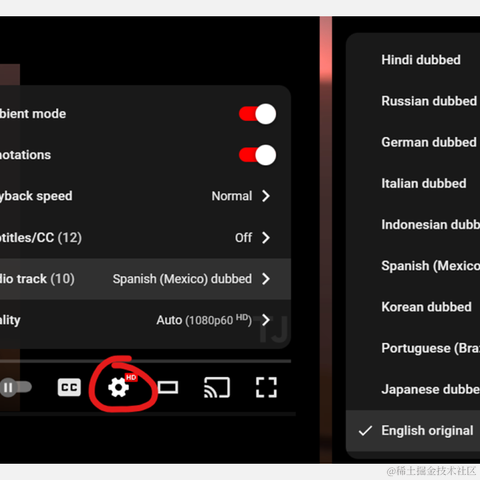
Task: Turn off the Annotations switch
Action: pyautogui.click(x=257, y=155)
